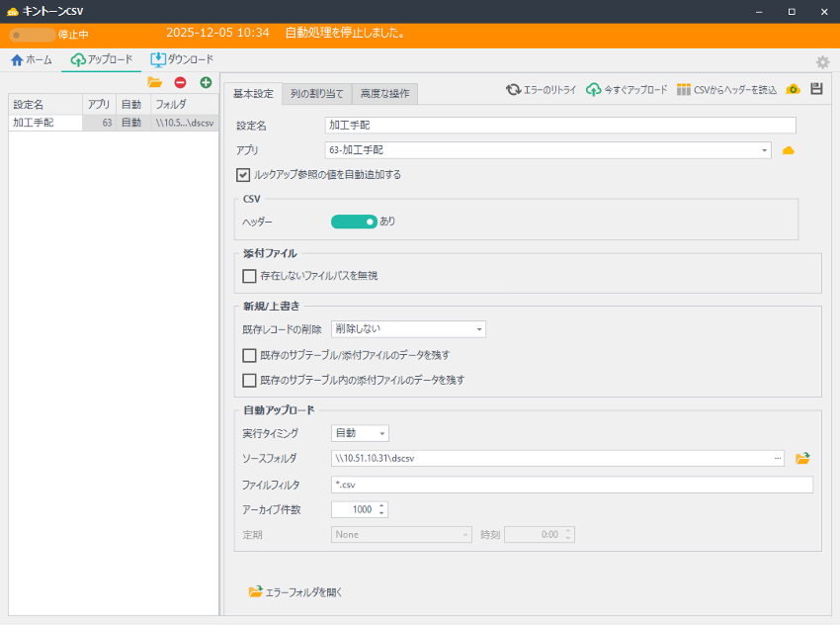Viewport: 840px width, 625px height.
Task: Click the camera icon next to save
Action: click(x=793, y=89)
